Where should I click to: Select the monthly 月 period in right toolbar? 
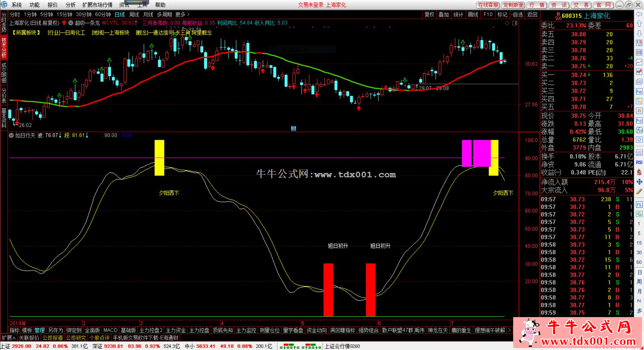[639, 291]
